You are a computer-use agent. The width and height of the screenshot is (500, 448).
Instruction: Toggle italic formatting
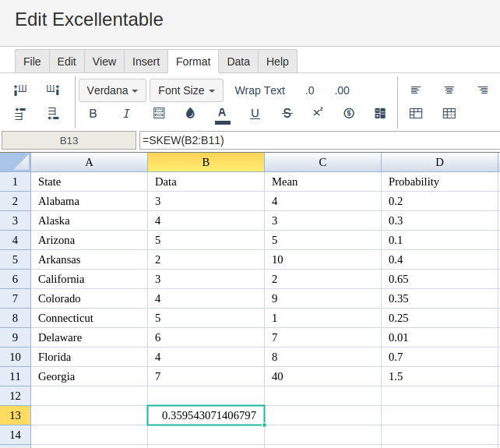(x=126, y=114)
